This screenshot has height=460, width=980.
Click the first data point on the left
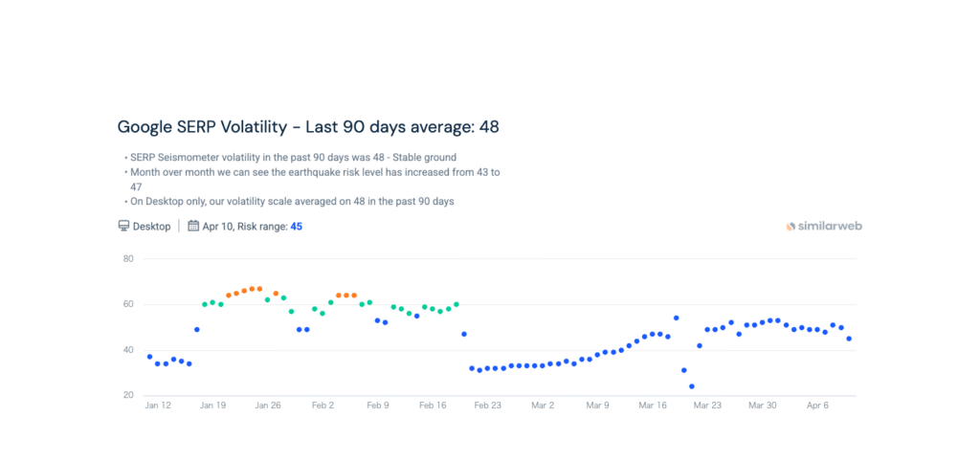point(149,357)
